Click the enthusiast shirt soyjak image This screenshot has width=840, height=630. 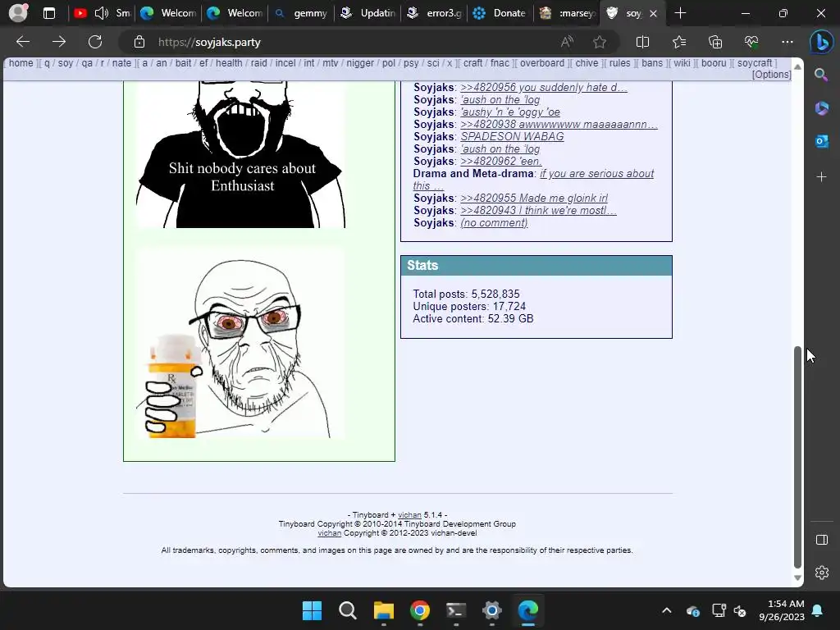click(x=241, y=154)
